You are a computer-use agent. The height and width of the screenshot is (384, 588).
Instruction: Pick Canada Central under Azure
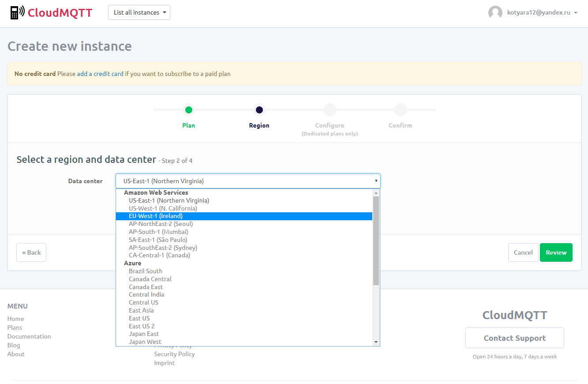click(x=150, y=279)
